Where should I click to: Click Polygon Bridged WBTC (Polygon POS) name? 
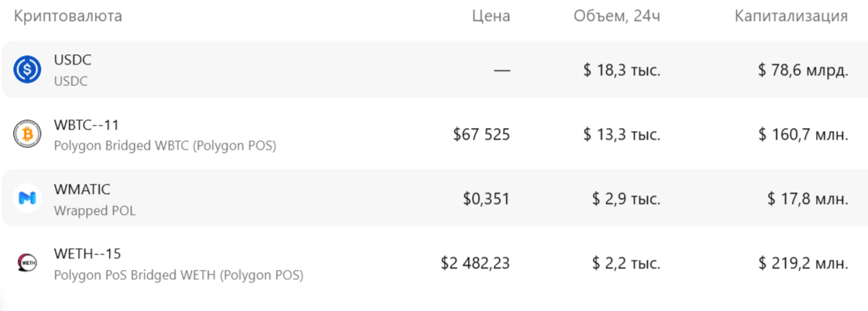pos(165,145)
